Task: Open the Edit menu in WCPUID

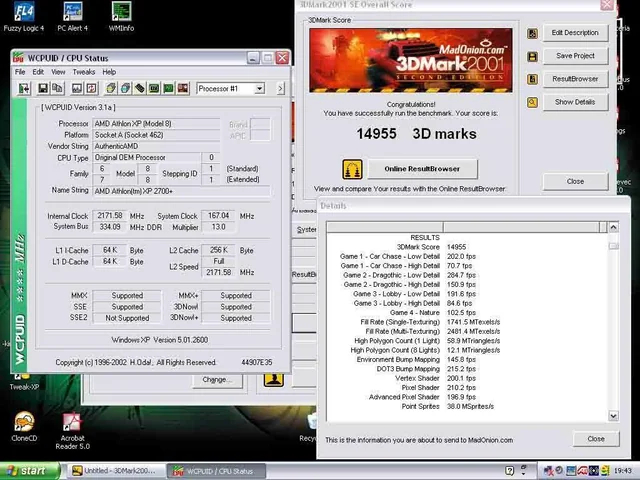Action: (x=38, y=72)
